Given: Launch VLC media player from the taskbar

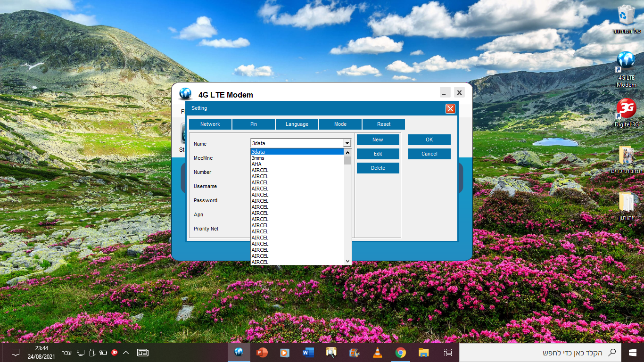Looking at the screenshot, I should click(x=378, y=352).
